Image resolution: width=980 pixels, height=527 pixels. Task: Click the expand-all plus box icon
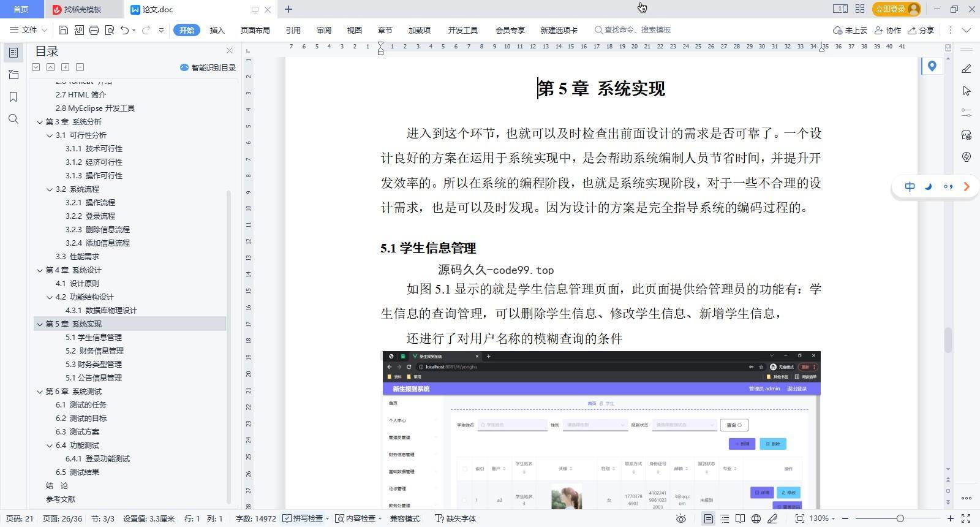65,67
